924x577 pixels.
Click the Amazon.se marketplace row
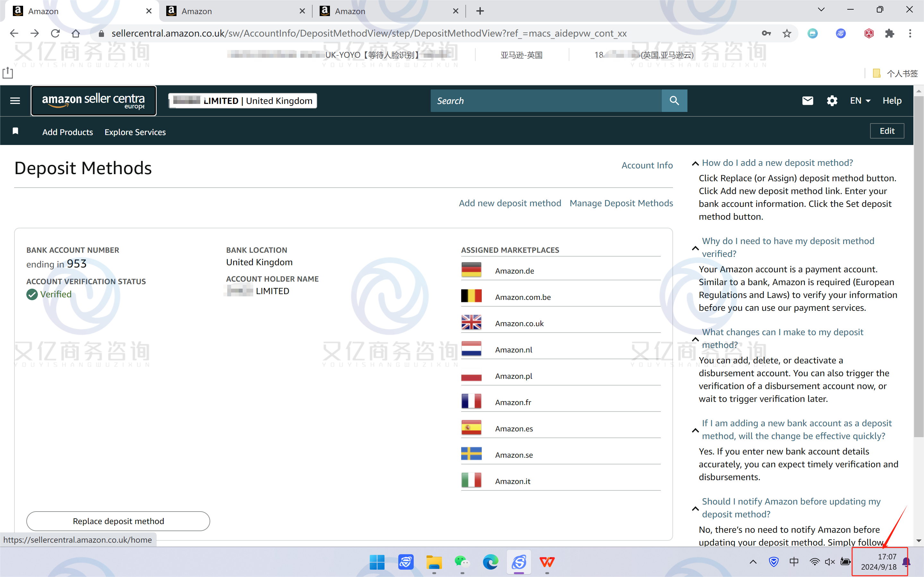click(x=560, y=454)
